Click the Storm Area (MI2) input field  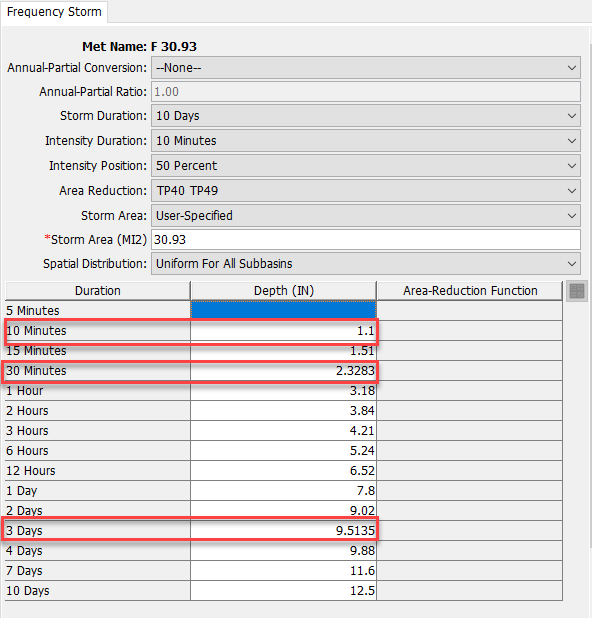pyautogui.click(x=366, y=240)
